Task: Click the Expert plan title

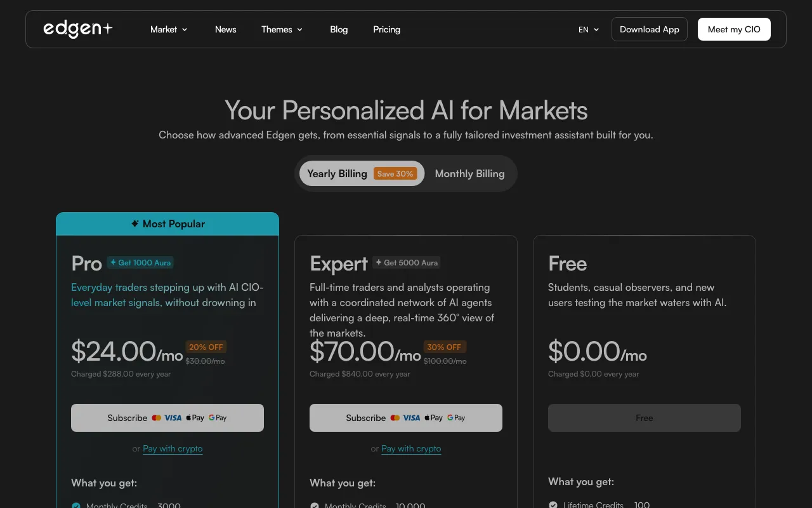Action: pos(339,264)
